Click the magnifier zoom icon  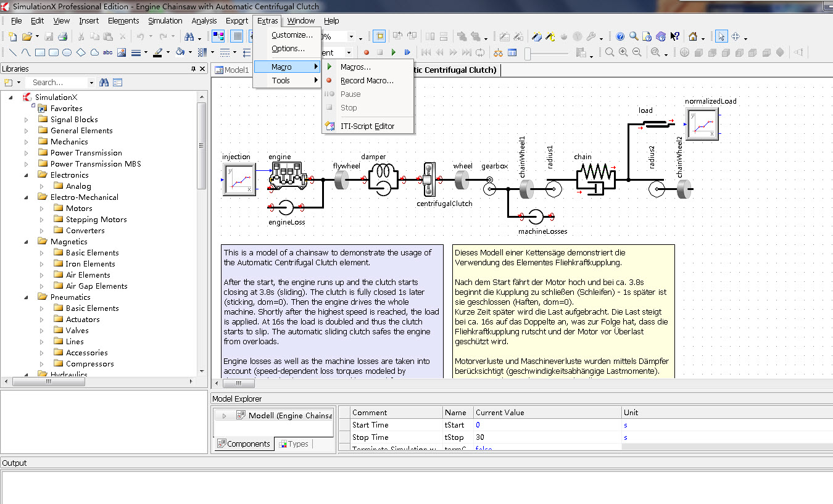pos(610,52)
